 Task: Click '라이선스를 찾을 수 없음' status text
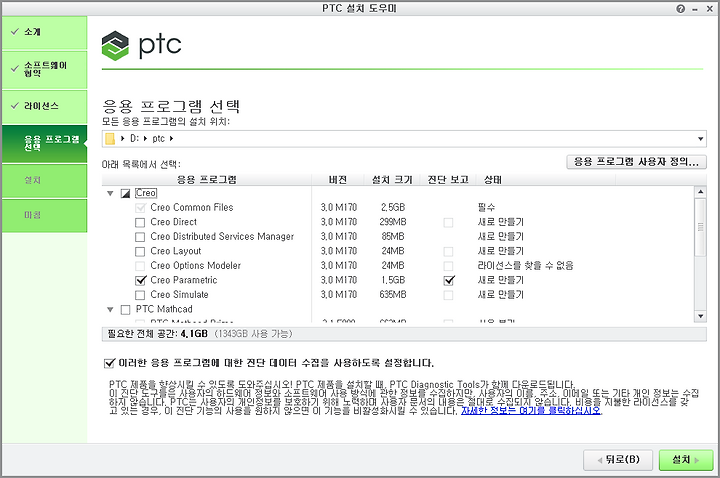pos(526,266)
